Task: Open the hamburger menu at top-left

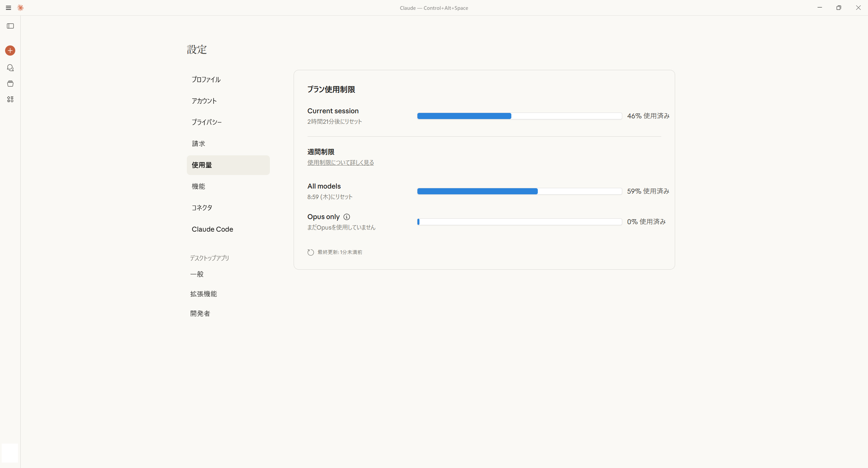Action: (x=8, y=8)
